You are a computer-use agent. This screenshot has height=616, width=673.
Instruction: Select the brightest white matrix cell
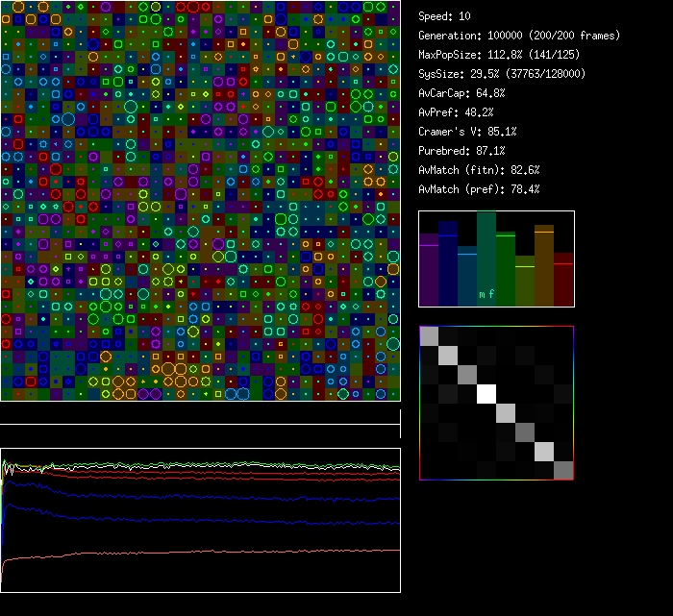point(486,394)
